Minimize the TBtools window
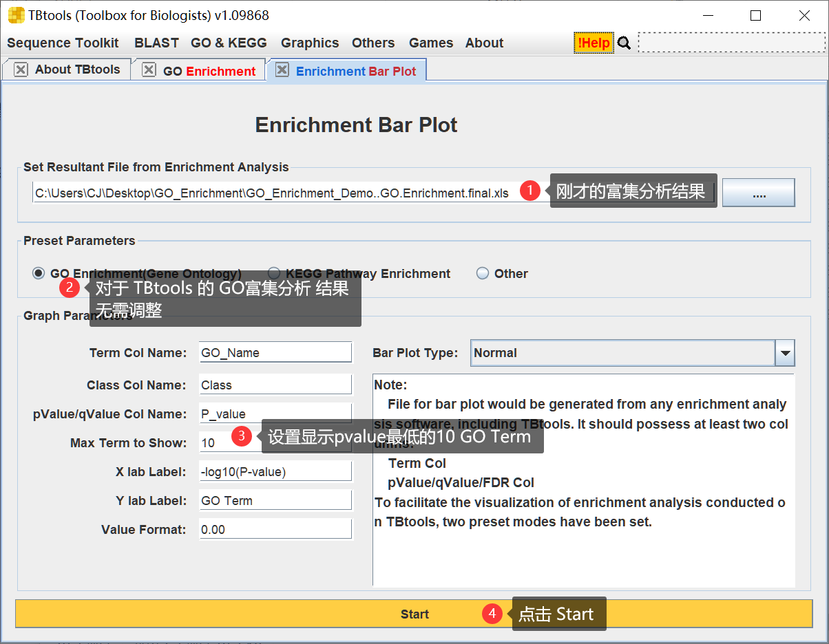This screenshot has height=644, width=829. tap(706, 15)
